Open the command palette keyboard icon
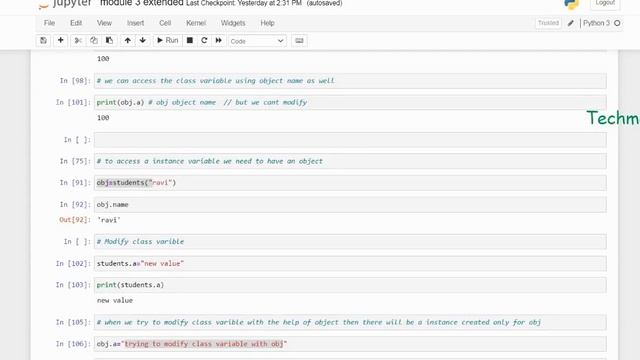The width and height of the screenshot is (640, 360). [299, 40]
